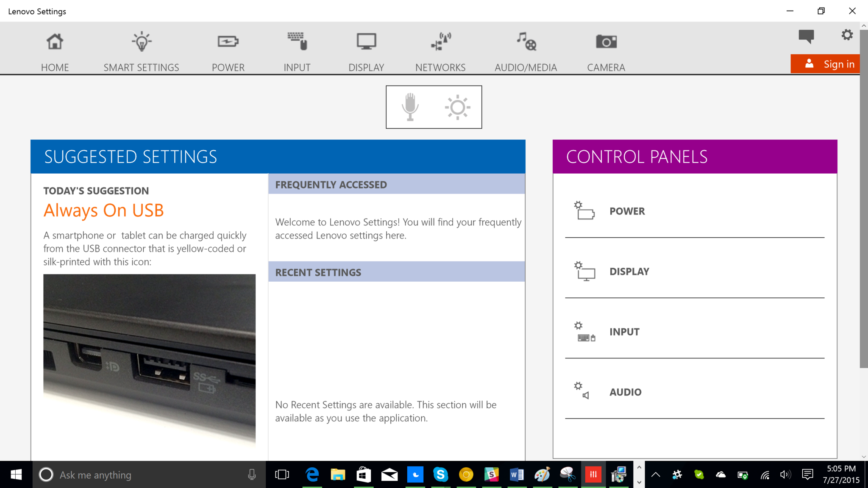Click the taskbar clock showing 5:05 PM
Screen dimensions: 868x488
coord(841,474)
